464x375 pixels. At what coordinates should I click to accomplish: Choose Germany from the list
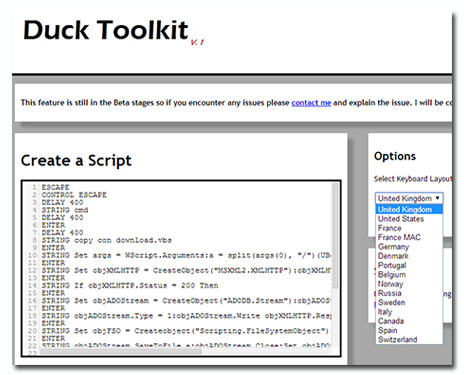[409, 247]
